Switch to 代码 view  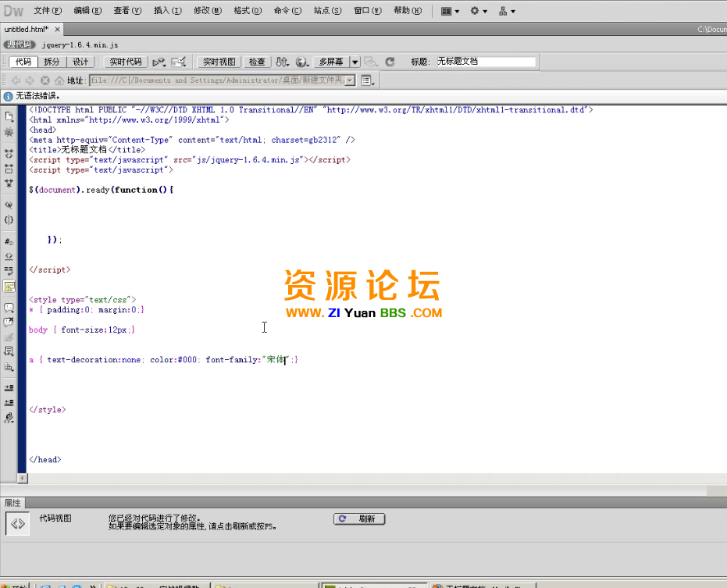23,62
